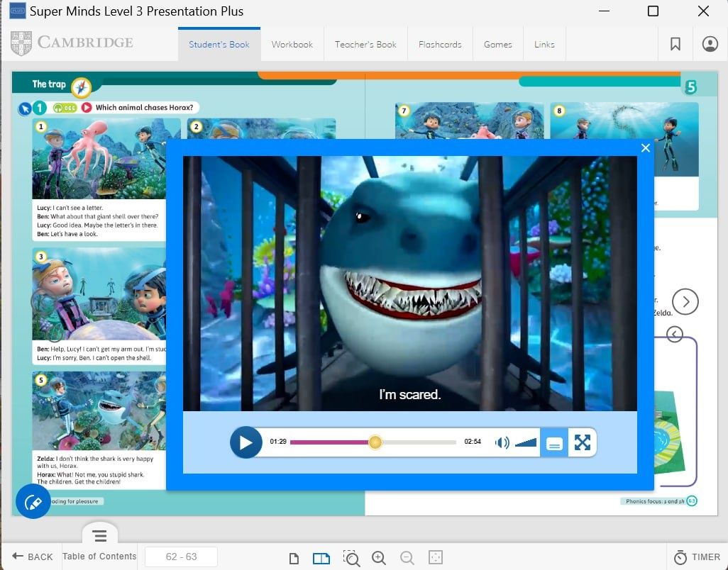Open the Games tab
The image size is (728, 570).
pos(497,45)
